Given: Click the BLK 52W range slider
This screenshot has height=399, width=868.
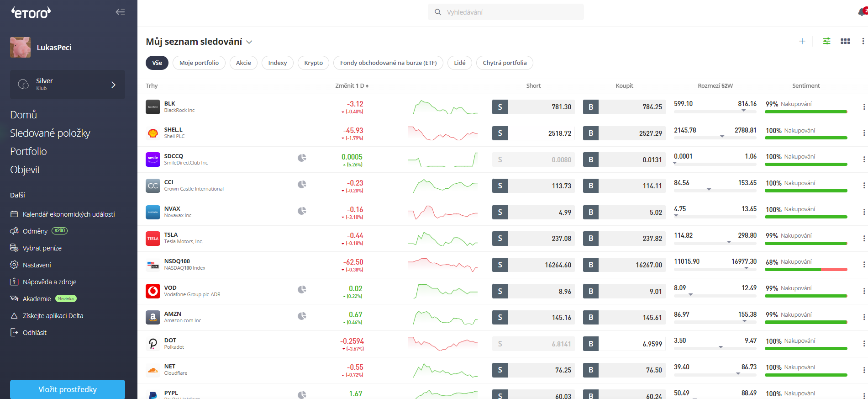Looking at the screenshot, I should click(x=715, y=111).
